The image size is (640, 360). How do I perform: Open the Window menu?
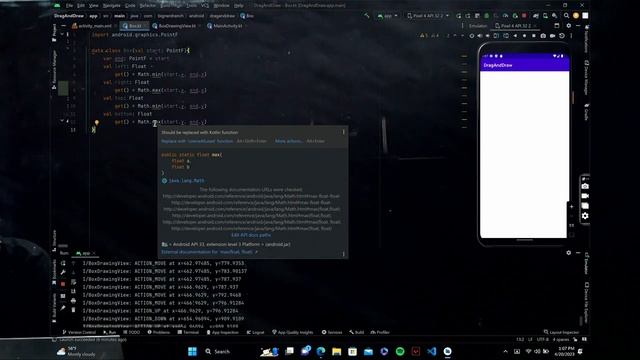tap(221, 6)
